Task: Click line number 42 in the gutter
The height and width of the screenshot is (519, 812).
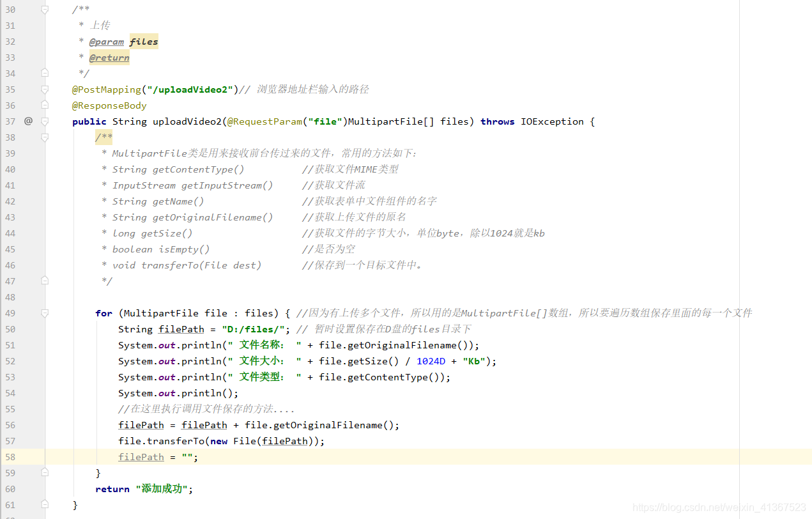Action: point(10,201)
